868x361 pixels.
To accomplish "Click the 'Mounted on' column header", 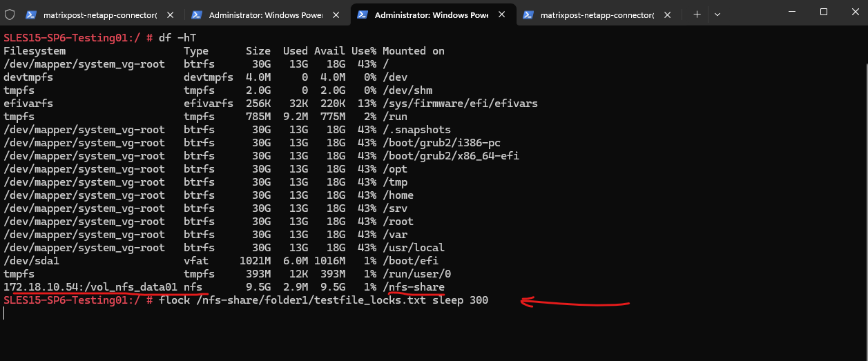I will [414, 51].
